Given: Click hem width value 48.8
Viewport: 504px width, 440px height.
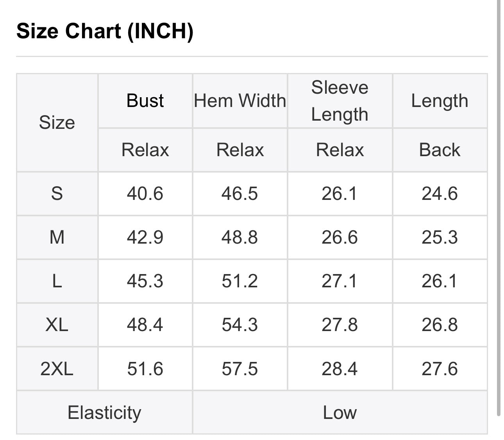Looking at the screenshot, I should [240, 237].
